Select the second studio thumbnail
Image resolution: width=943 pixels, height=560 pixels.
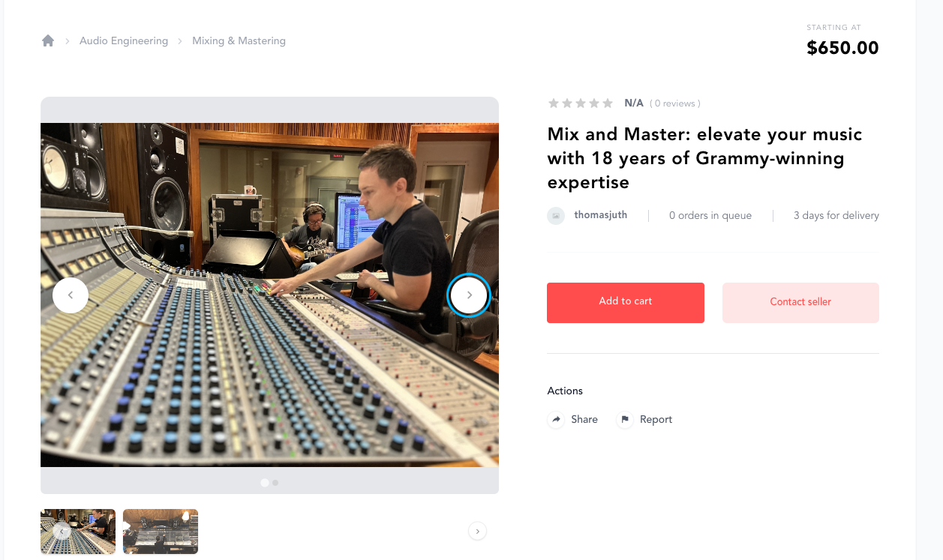click(161, 532)
